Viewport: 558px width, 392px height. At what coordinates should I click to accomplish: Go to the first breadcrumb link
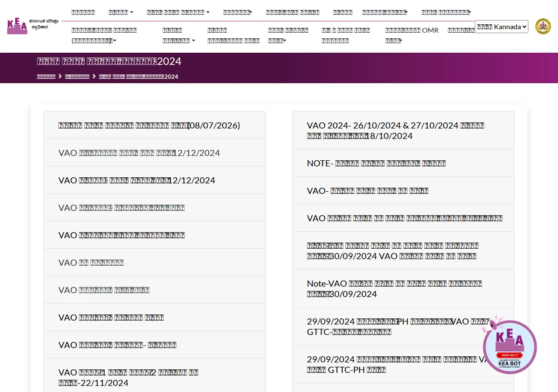click(x=46, y=77)
